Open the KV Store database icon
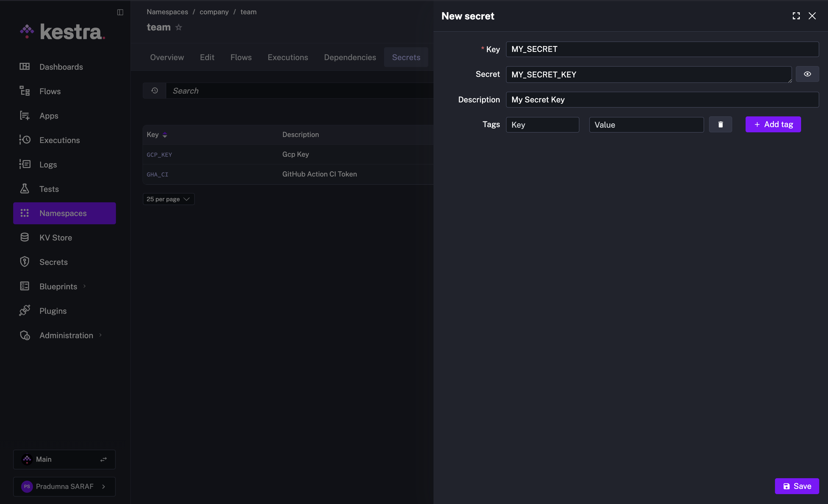828x504 pixels. coord(24,237)
